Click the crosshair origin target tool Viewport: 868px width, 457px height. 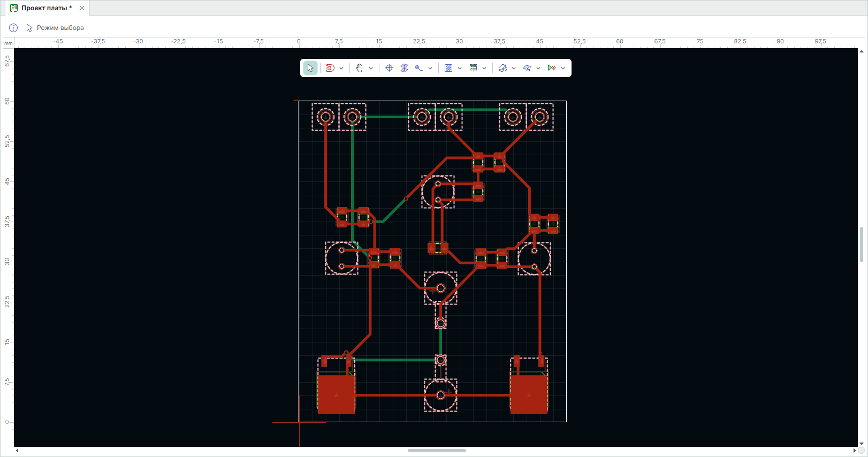click(389, 68)
